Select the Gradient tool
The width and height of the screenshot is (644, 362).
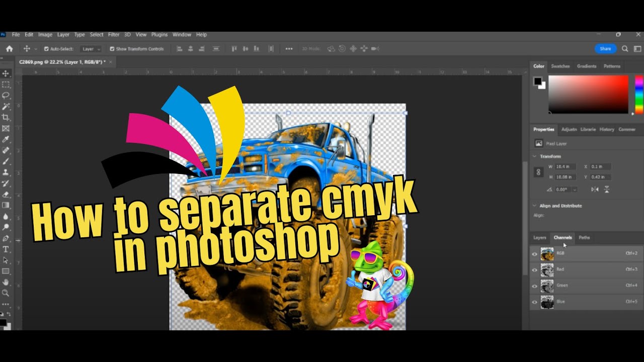click(x=6, y=205)
